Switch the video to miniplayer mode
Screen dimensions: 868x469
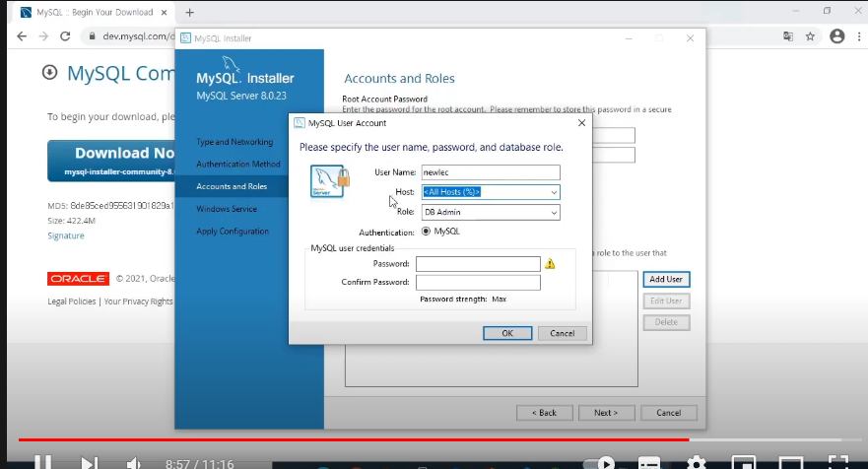coord(744,463)
